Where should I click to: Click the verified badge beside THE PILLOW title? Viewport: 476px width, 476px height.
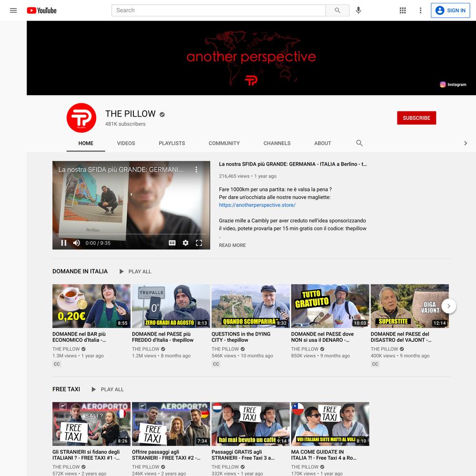[x=162, y=114]
